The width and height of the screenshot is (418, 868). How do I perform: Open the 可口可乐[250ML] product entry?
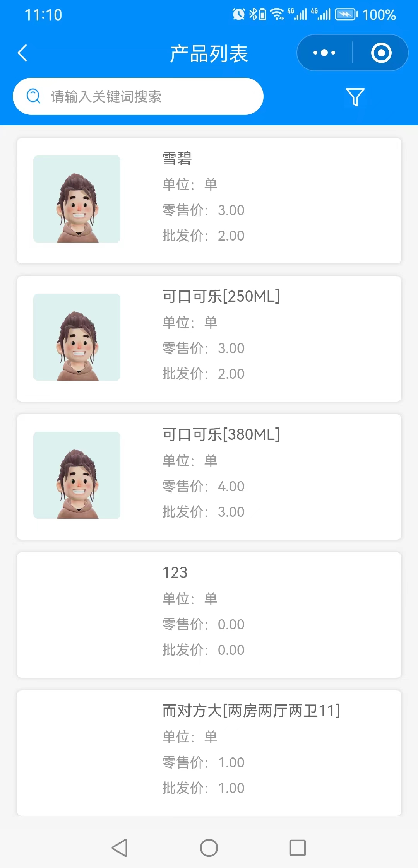point(221,297)
